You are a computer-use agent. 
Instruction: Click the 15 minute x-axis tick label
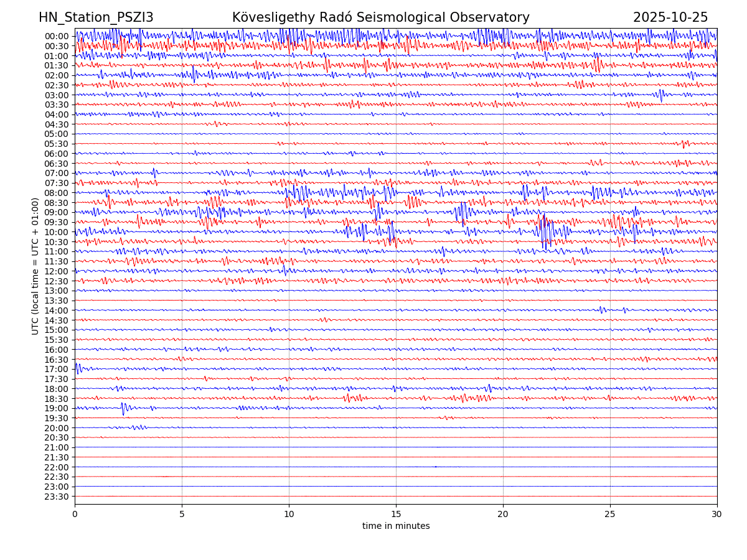coord(396,514)
